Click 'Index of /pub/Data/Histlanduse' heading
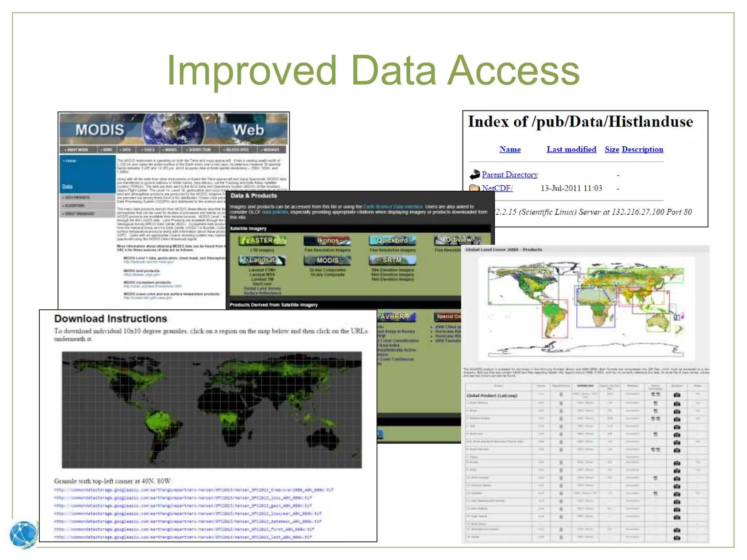Screen dimensions: 747x560 click(580, 122)
